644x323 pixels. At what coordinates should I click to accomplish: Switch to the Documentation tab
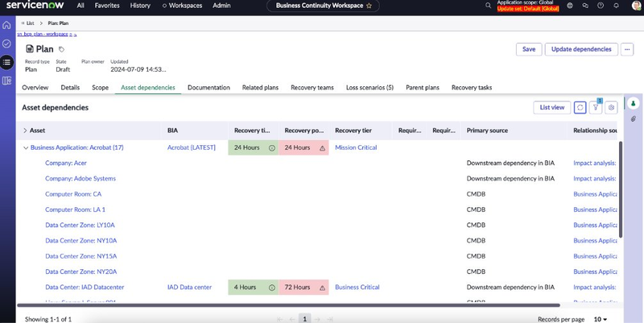(x=208, y=88)
